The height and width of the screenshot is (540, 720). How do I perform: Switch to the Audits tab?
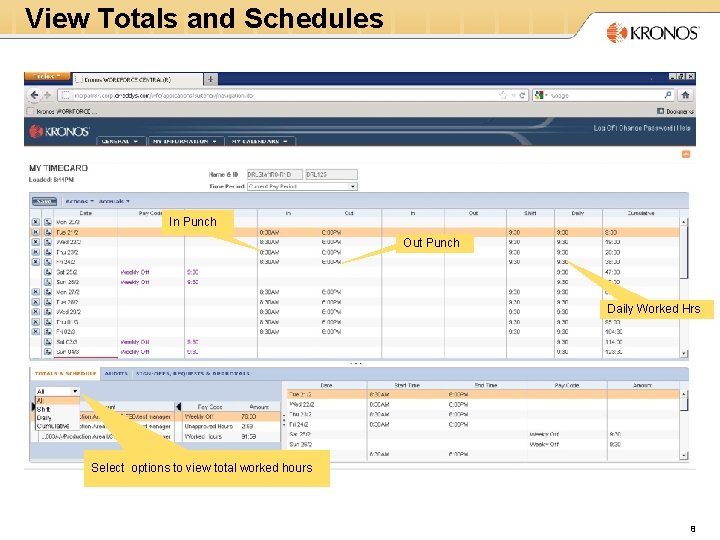116,373
